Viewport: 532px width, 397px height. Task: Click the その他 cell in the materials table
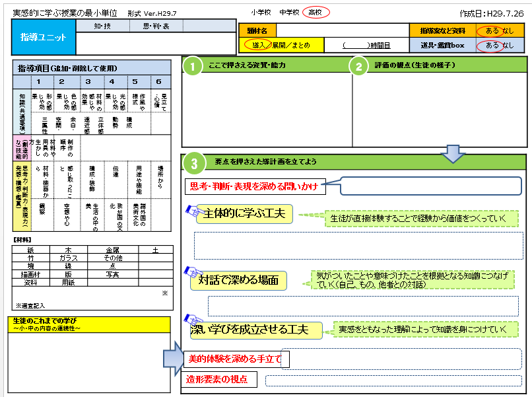click(113, 258)
